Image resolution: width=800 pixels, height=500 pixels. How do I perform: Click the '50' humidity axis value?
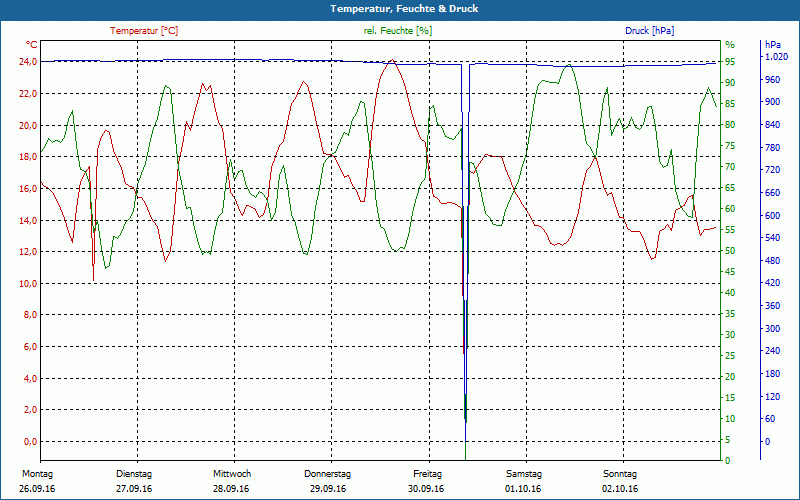730,251
